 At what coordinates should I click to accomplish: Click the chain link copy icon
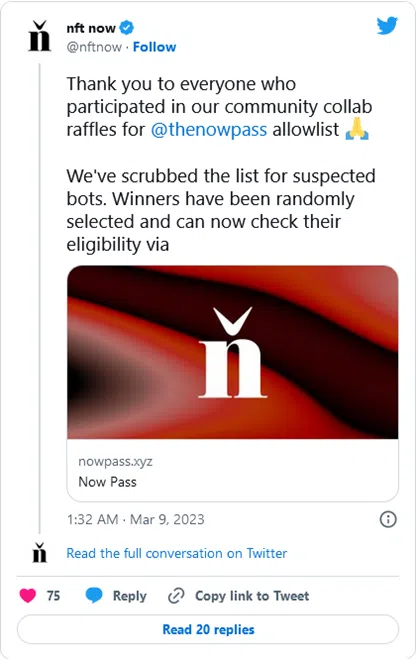176,596
